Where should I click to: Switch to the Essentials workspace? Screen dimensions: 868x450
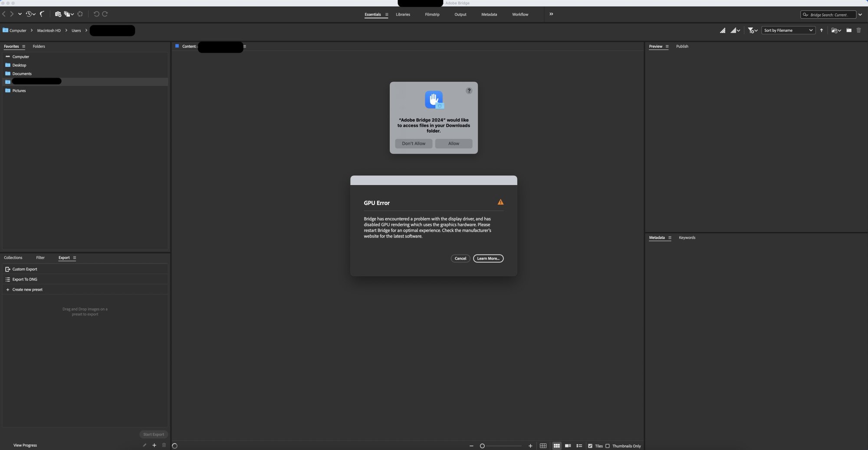tap(373, 14)
